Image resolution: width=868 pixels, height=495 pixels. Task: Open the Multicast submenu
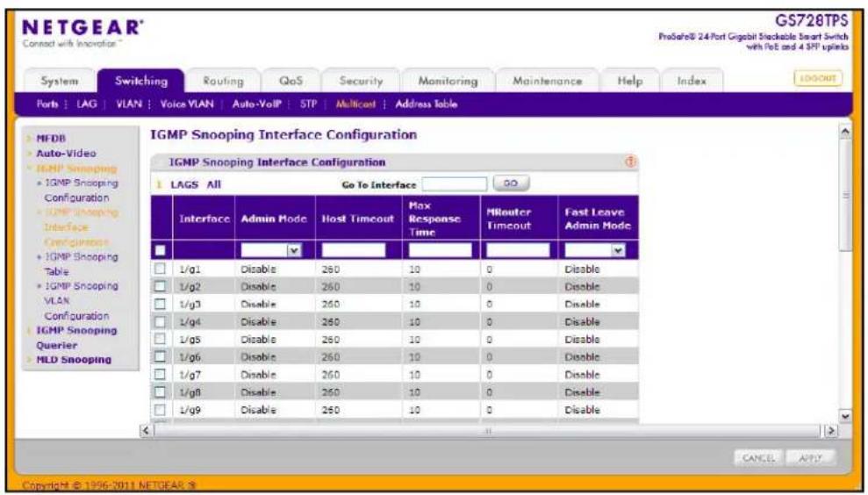coord(355,104)
